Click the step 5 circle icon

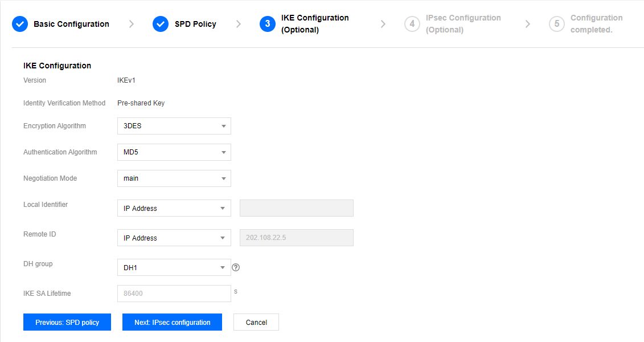[556, 24]
